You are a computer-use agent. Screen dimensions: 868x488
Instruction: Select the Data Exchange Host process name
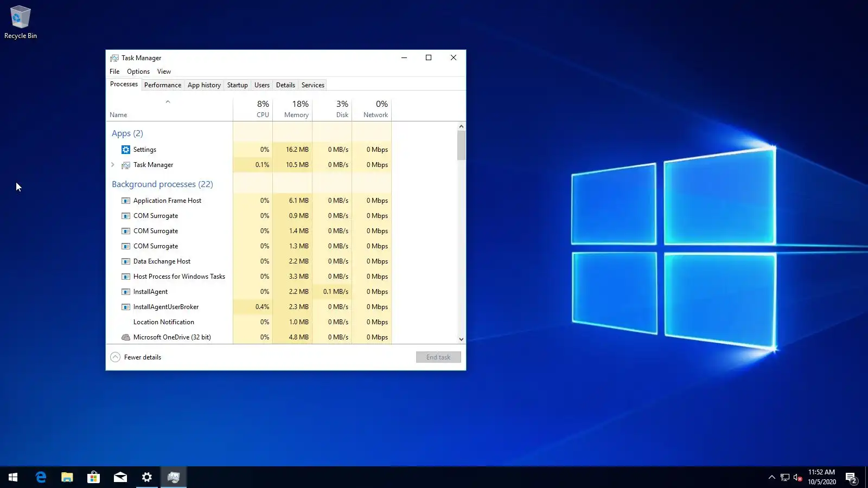click(x=162, y=261)
